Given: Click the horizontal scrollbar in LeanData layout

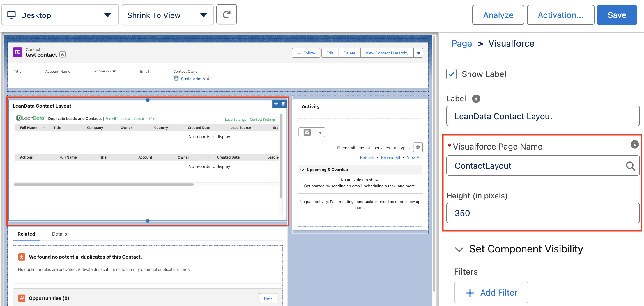Looking at the screenshot, I should pos(104,184).
